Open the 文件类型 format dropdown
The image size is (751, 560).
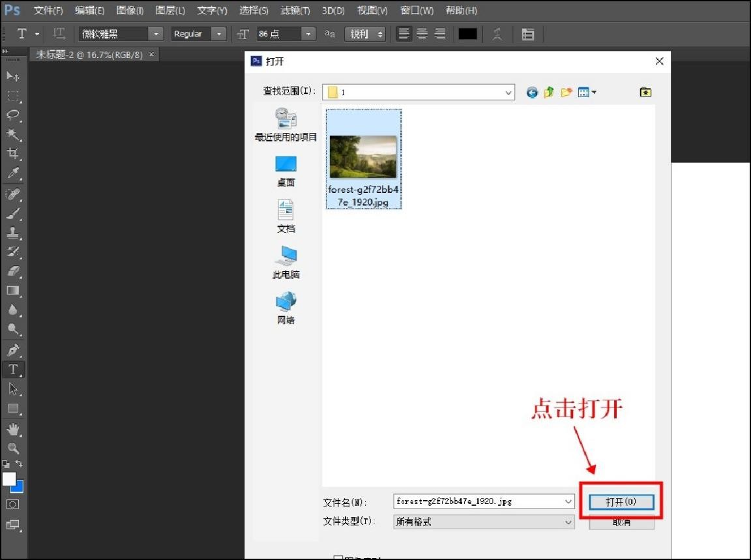567,522
